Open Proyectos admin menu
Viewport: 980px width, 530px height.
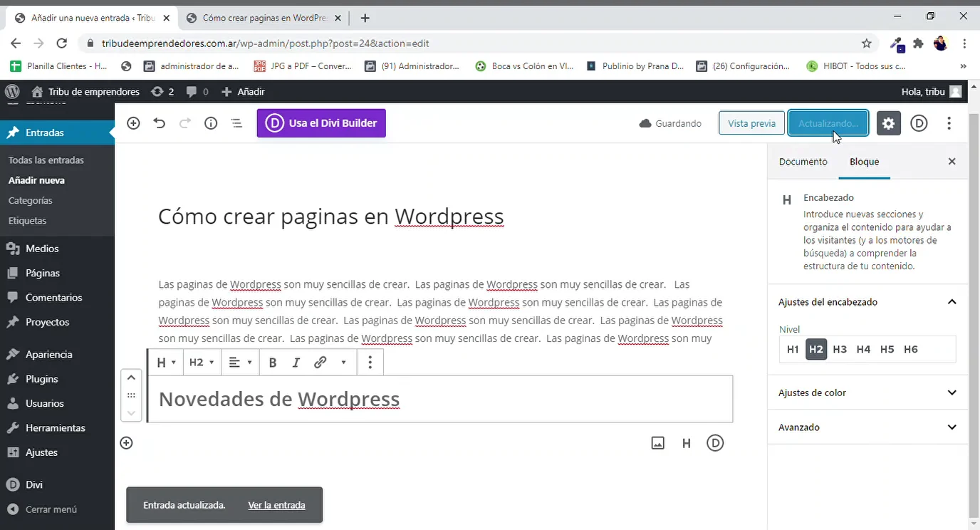(x=57, y=322)
